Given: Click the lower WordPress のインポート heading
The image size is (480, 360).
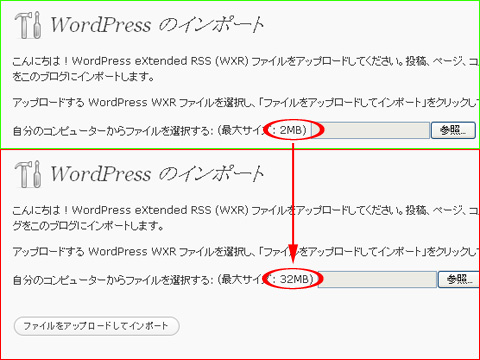Looking at the screenshot, I should point(157,174).
